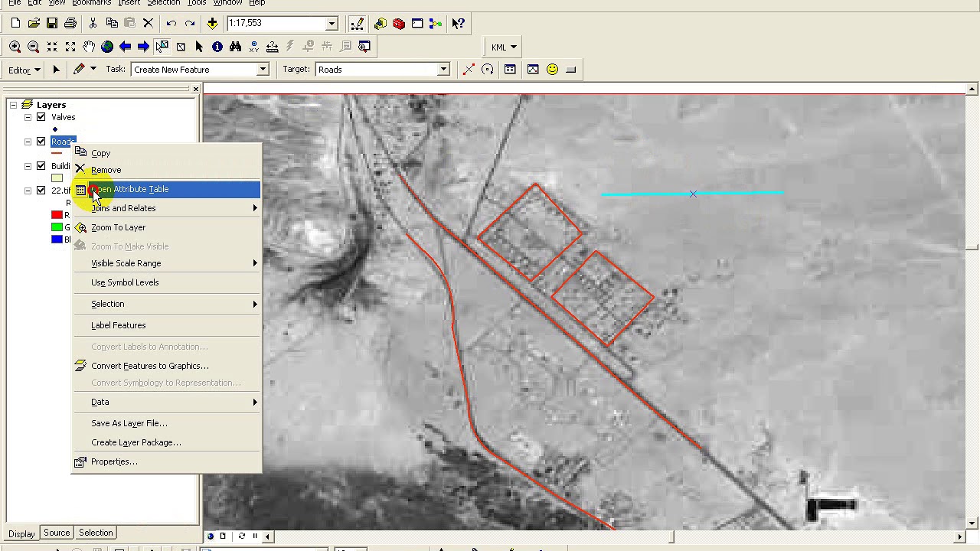Image resolution: width=980 pixels, height=551 pixels.
Task: Open the Bookmarks menu
Action: pos(91,3)
